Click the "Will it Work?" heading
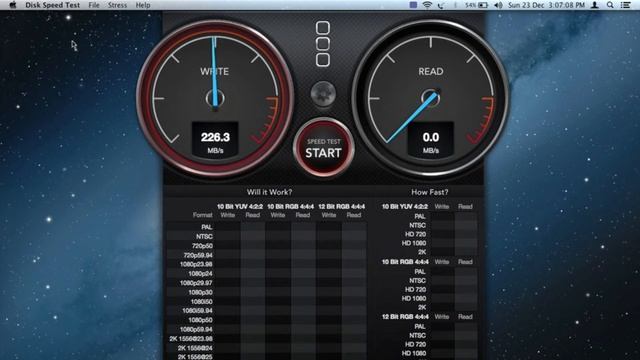 269,192
